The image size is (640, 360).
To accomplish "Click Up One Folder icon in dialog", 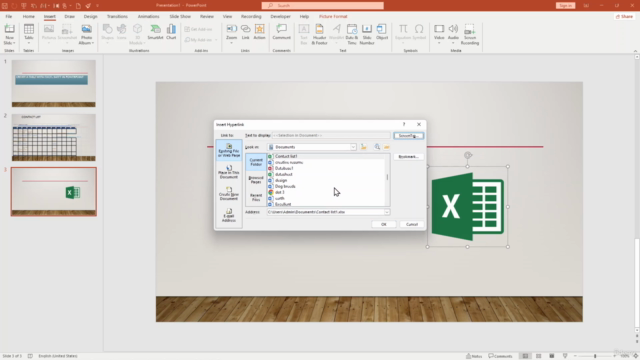I will (x=364, y=147).
